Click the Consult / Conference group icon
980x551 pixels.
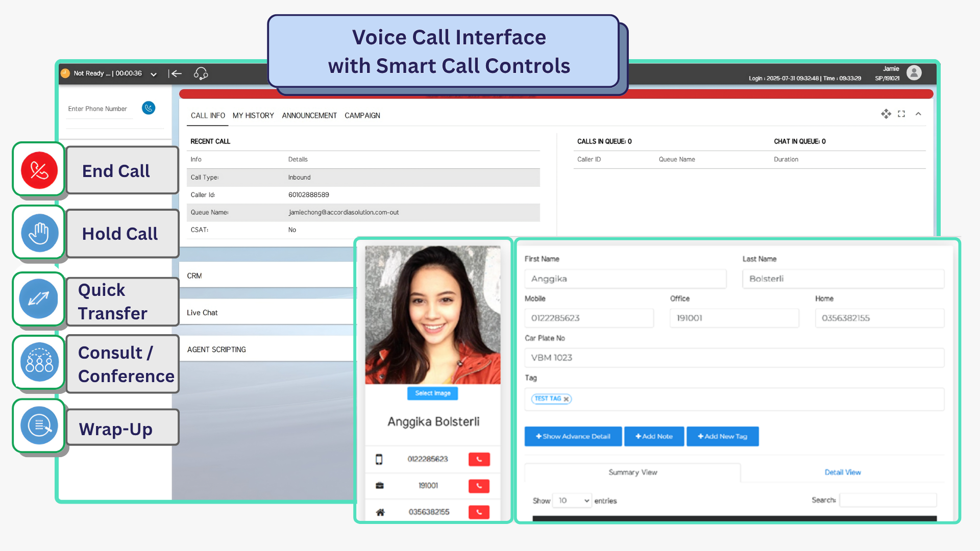[x=39, y=362]
